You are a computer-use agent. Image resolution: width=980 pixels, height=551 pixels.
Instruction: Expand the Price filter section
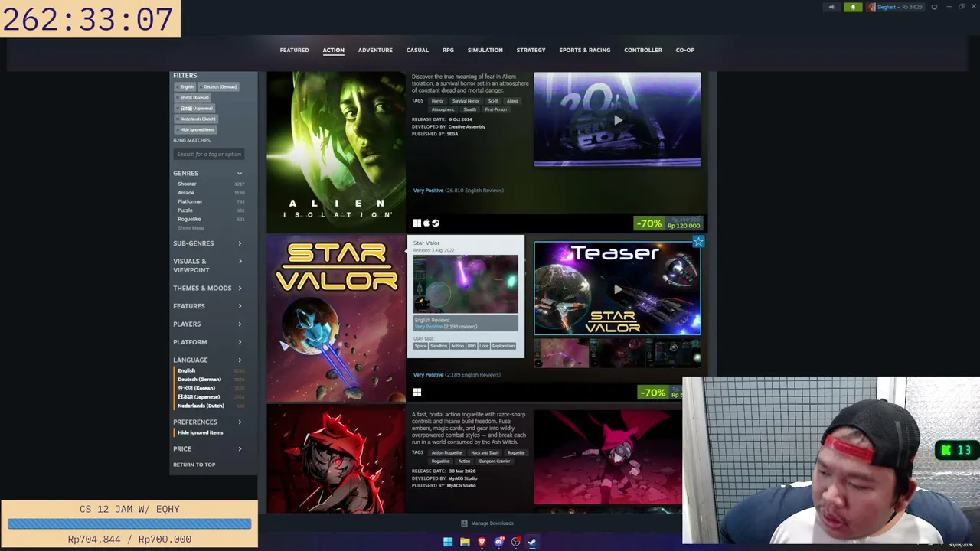coord(207,449)
